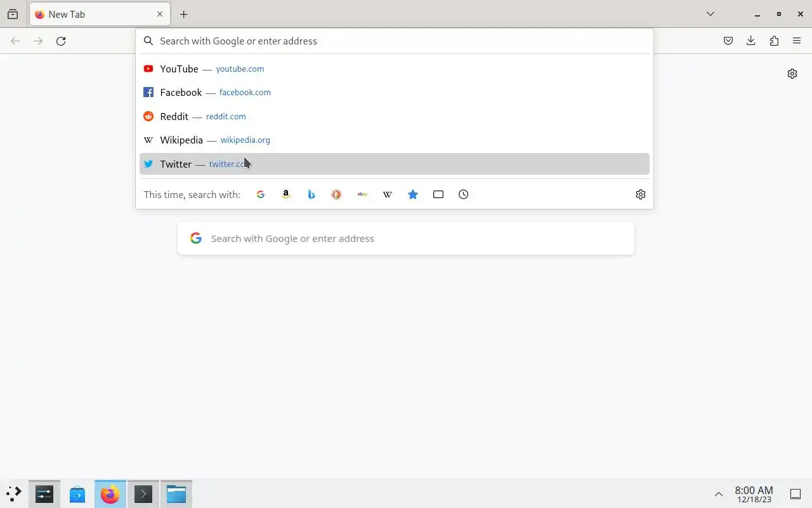Open the application launcher in the taskbar

[x=14, y=493]
